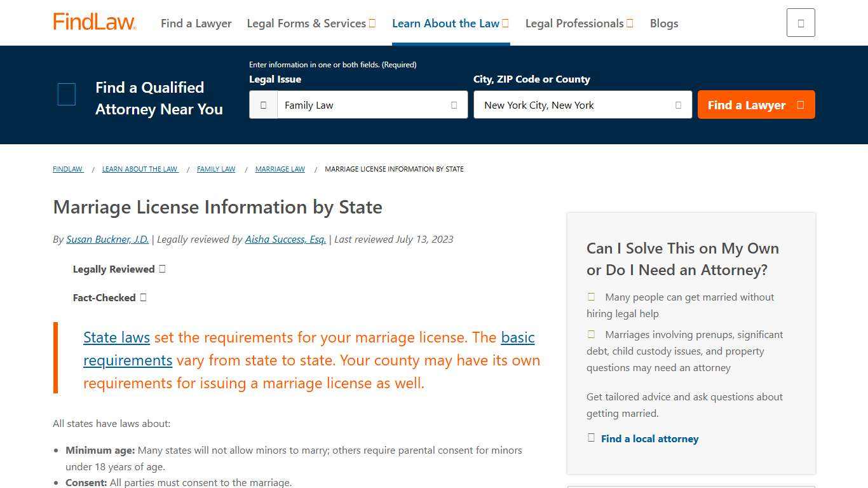Select the scales icon in Legal Issue field

tap(263, 105)
